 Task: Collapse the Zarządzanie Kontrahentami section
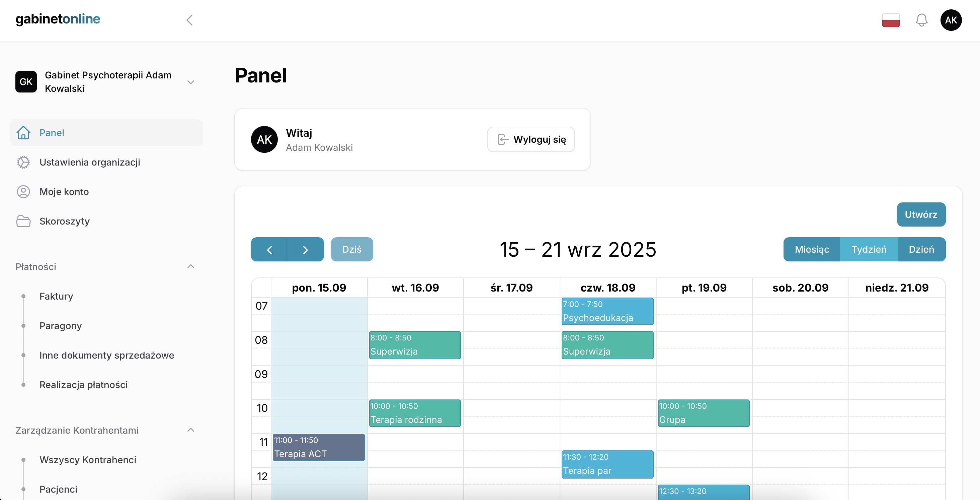pyautogui.click(x=190, y=430)
